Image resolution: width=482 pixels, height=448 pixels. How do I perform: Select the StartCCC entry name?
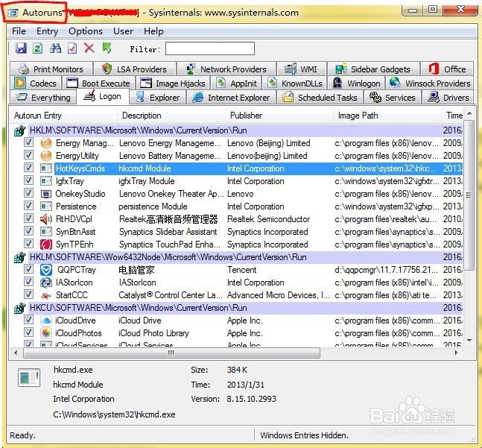(72, 295)
